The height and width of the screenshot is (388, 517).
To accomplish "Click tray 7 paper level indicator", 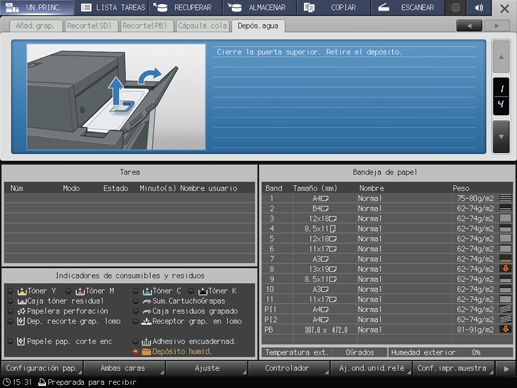I will point(505,259).
